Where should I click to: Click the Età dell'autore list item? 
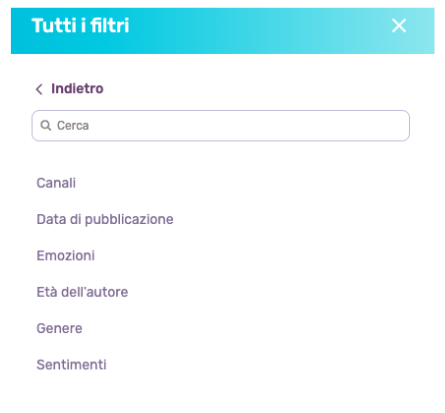82,292
